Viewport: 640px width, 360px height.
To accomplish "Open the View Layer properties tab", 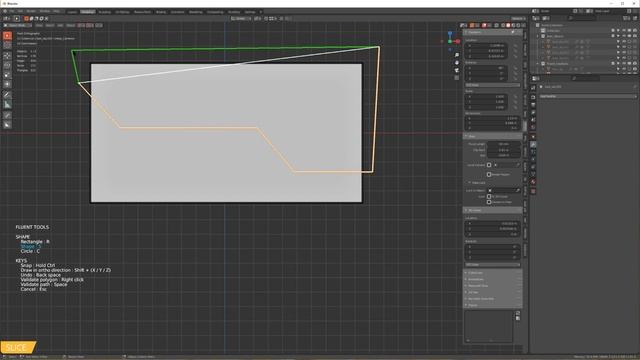I will coord(533,113).
